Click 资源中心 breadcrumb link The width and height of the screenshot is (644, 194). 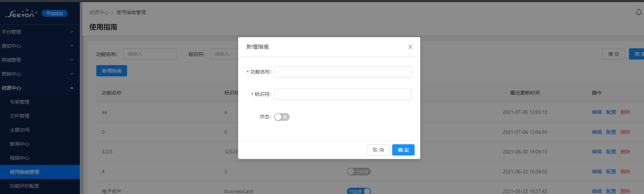99,12
